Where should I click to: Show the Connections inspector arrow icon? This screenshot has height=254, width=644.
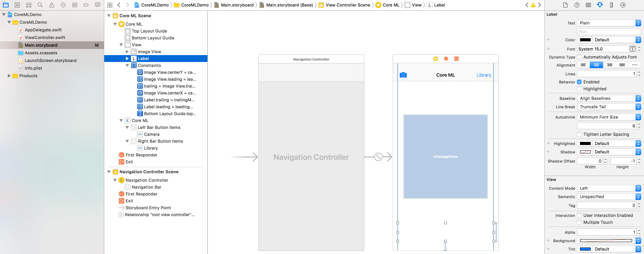pos(623,5)
